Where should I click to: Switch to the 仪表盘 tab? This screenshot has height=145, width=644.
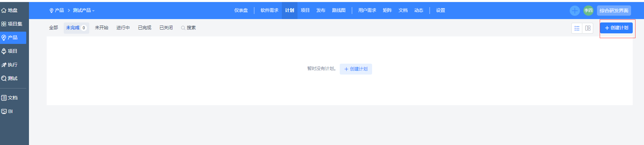pos(241,11)
